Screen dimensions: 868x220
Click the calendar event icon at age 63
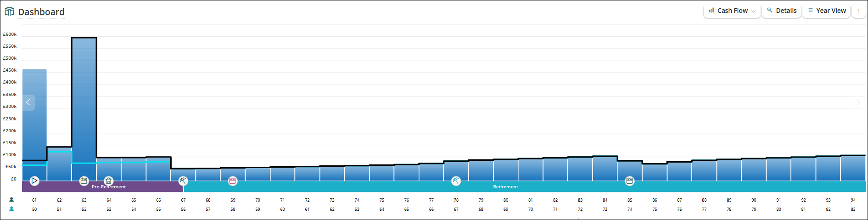(84, 181)
